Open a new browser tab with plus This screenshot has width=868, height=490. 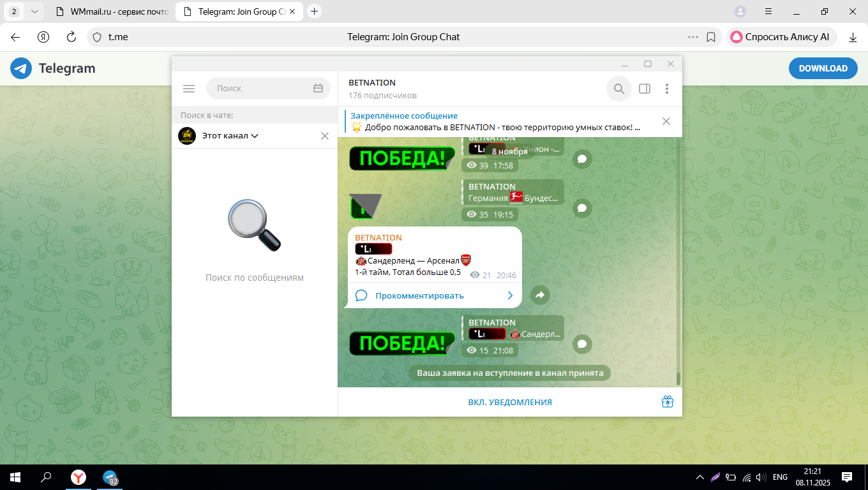(x=314, y=11)
